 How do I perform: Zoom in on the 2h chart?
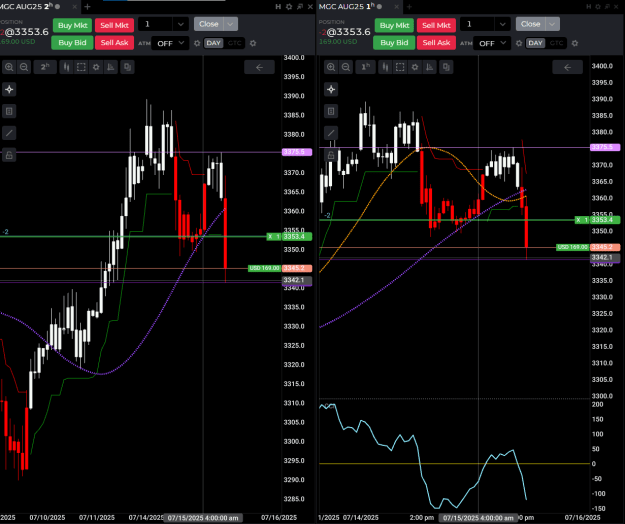(x=9, y=67)
